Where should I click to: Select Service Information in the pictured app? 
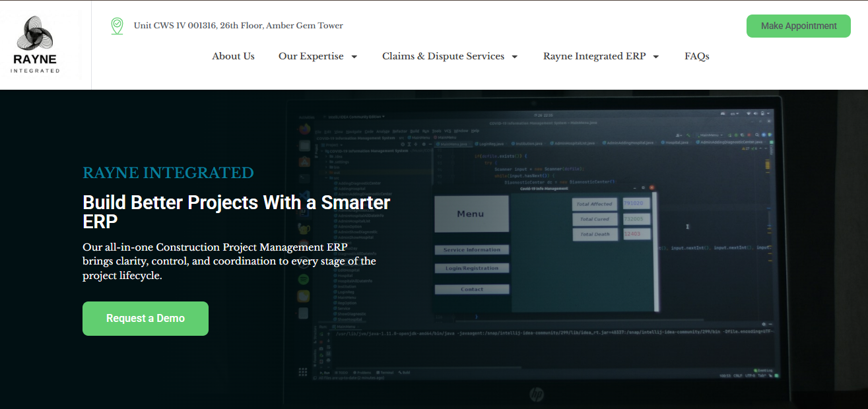471,250
